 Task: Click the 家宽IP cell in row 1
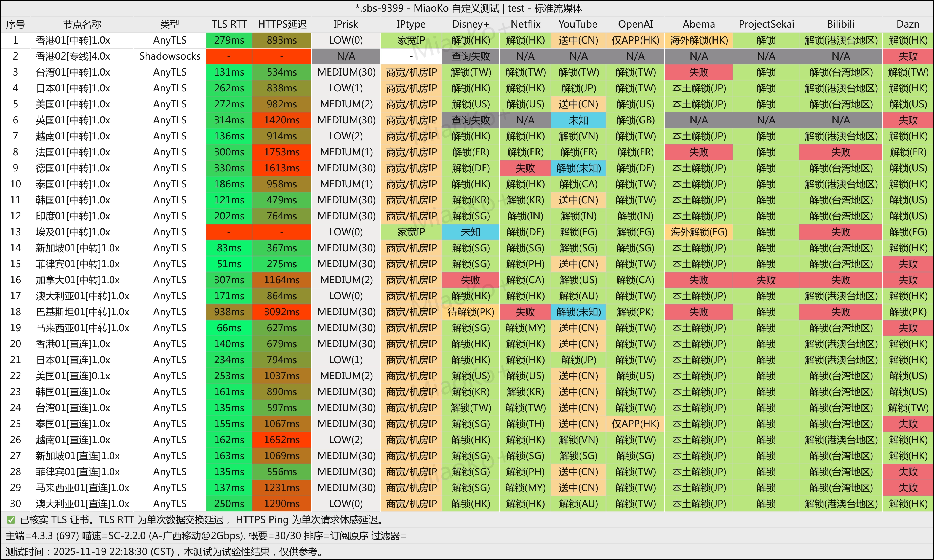(411, 41)
